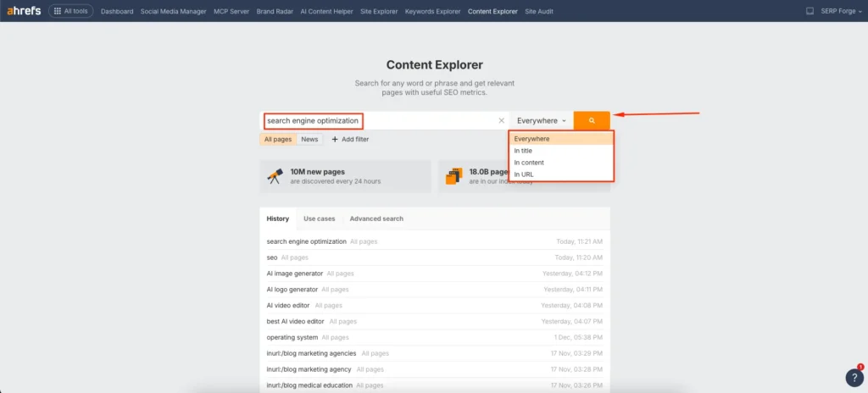The image size is (868, 393).
Task: Click timestamp Yesterday, 04:12 PM
Action: (573, 274)
